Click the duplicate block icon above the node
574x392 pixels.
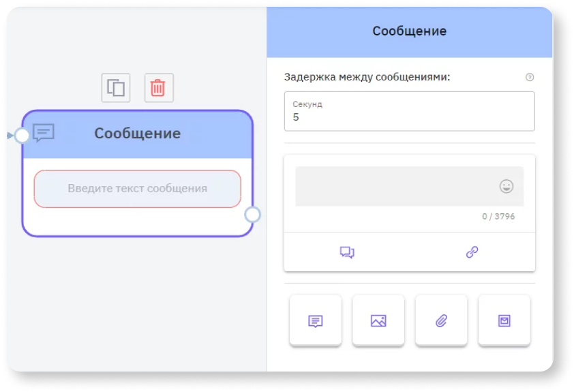tap(116, 88)
